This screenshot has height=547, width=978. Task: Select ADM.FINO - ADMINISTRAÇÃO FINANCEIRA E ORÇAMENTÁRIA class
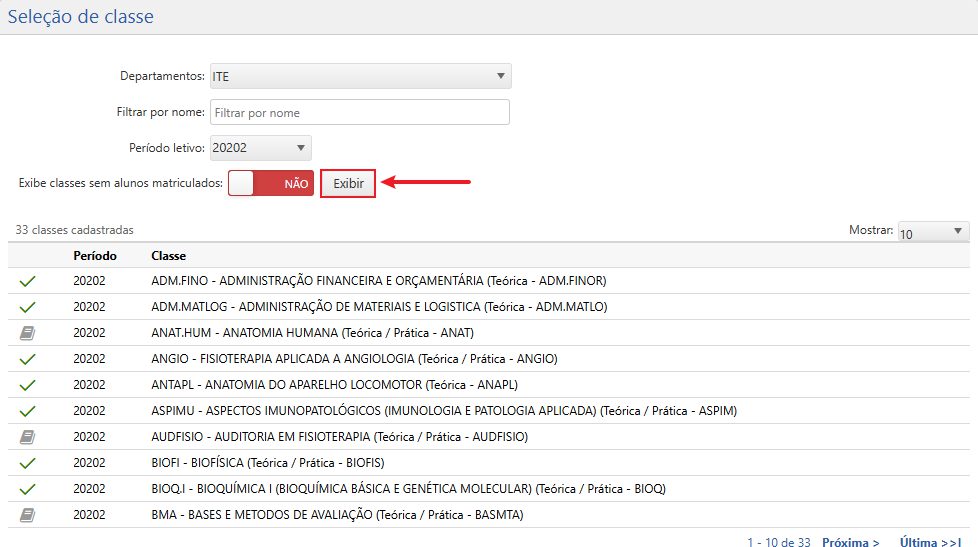point(379,281)
